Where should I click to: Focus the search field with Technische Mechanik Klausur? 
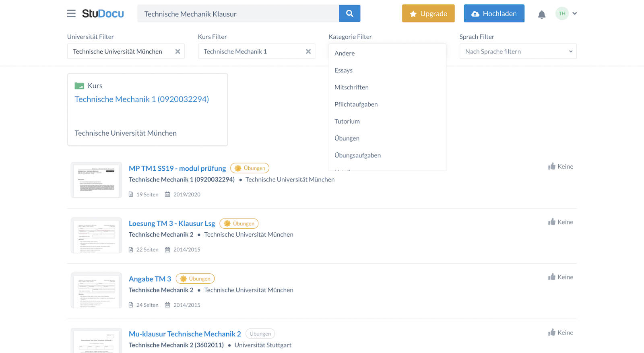(x=238, y=14)
